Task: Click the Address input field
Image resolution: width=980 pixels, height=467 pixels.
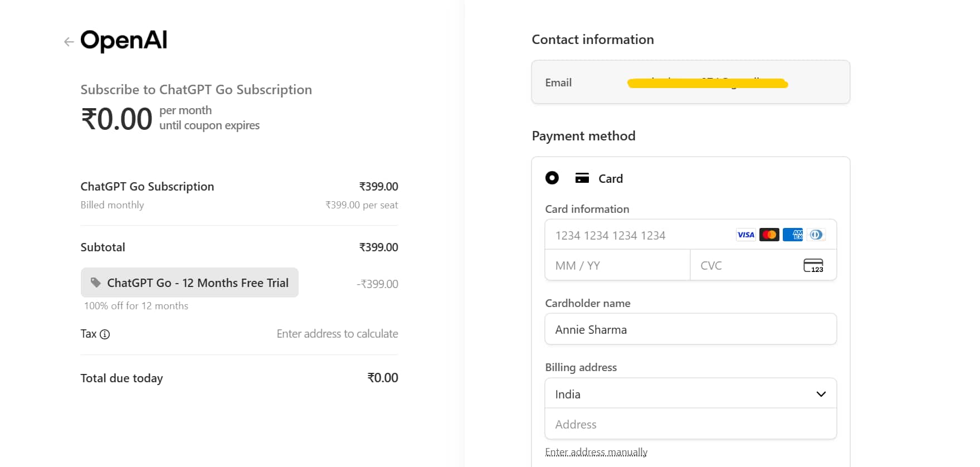Action: [691, 424]
